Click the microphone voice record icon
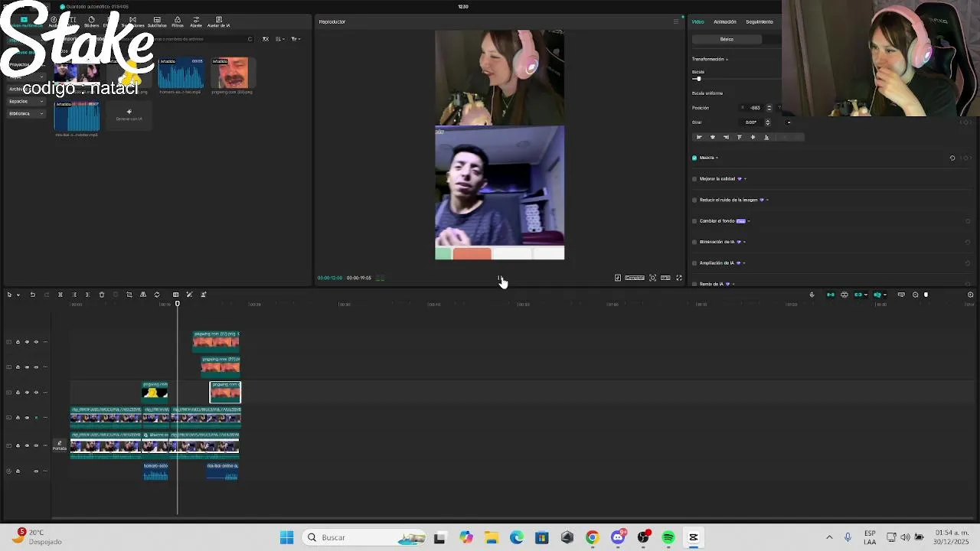This screenshot has width=980, height=551. [812, 295]
